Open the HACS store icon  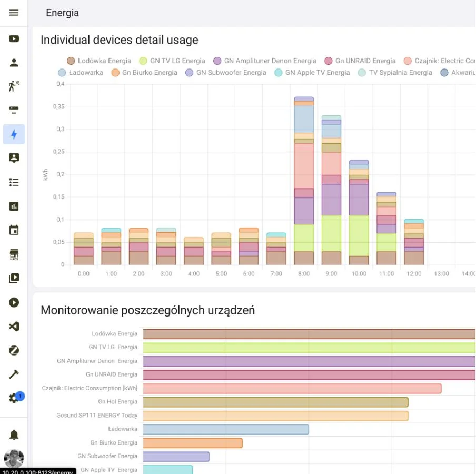click(x=14, y=254)
